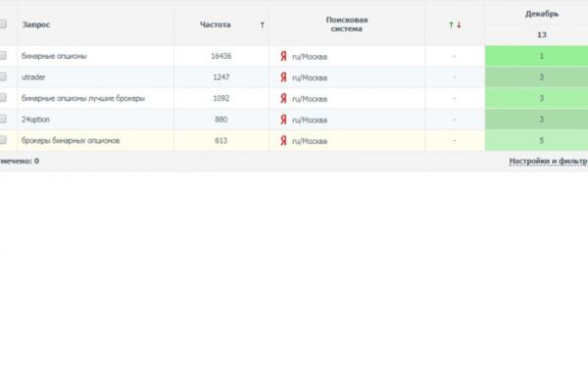Check the box for 'бинарные опционы' row

[x=3, y=56]
